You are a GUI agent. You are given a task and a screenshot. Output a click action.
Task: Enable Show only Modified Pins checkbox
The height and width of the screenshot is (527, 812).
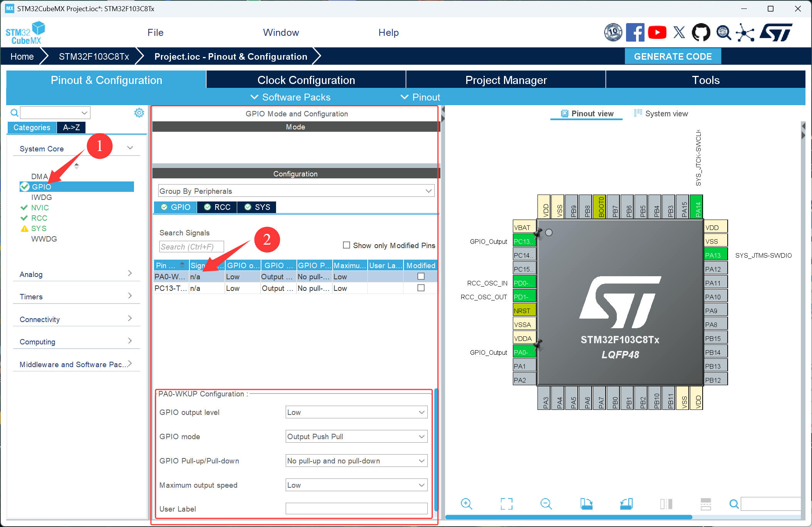[x=347, y=245]
